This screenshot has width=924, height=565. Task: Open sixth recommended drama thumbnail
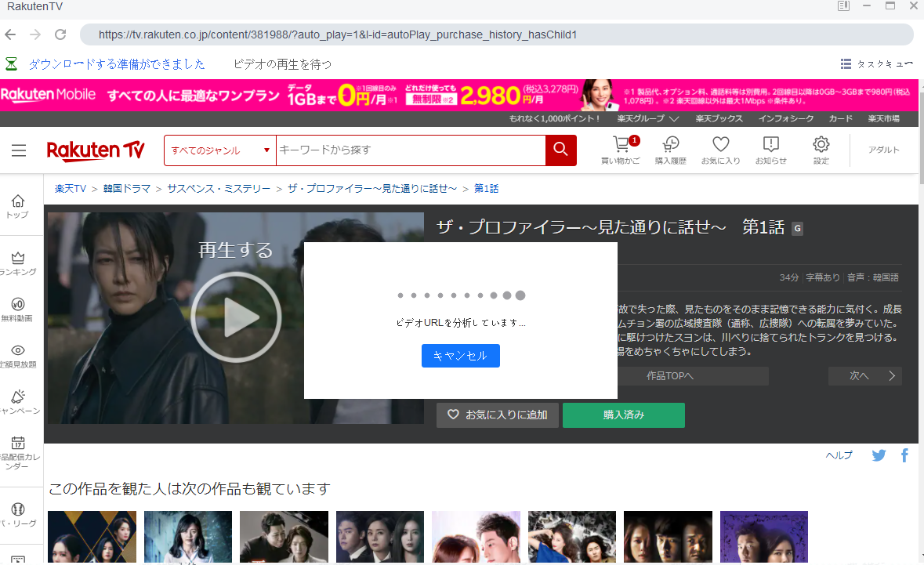point(572,537)
